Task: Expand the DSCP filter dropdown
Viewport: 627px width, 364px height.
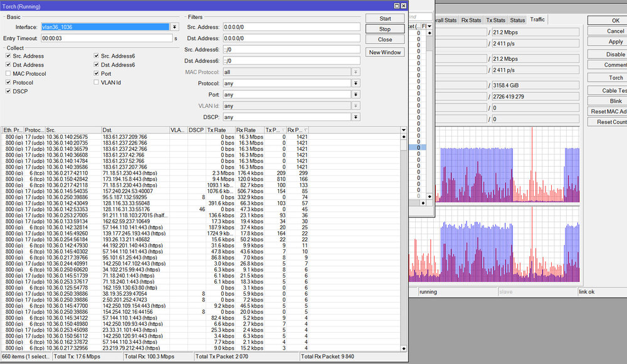Action: pos(356,117)
